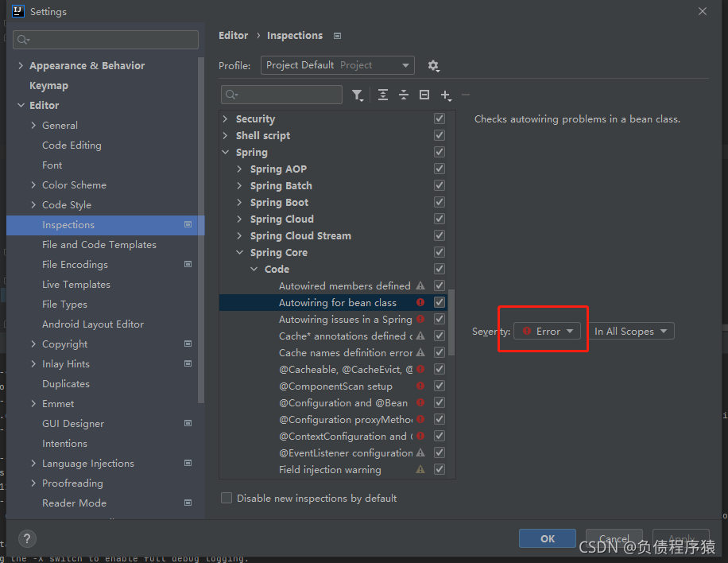Click warning icon on Cache names definition errors
Screen dimensions: 728x563
click(420, 352)
